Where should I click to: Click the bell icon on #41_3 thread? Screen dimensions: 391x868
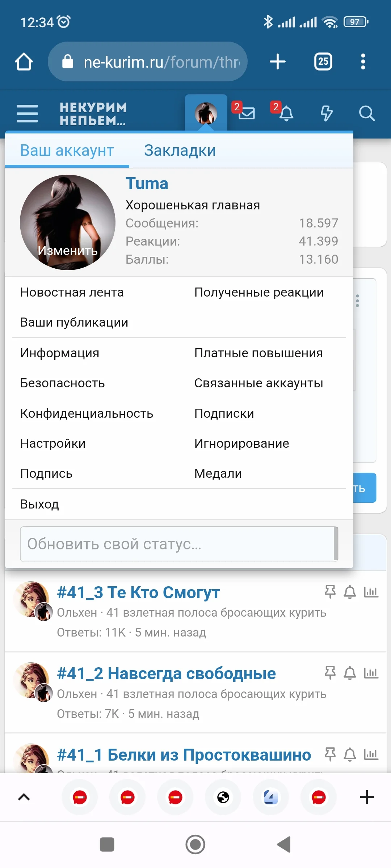pyautogui.click(x=350, y=592)
